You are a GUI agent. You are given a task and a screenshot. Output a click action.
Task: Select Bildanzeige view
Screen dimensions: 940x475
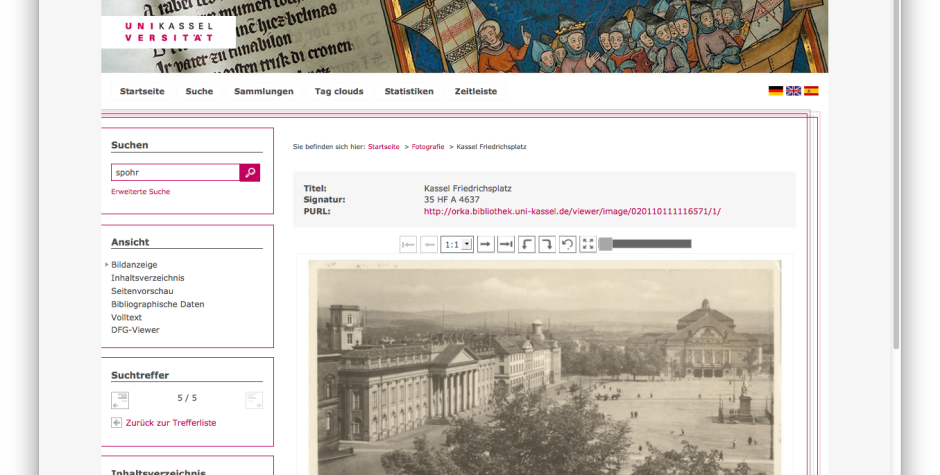click(x=134, y=265)
